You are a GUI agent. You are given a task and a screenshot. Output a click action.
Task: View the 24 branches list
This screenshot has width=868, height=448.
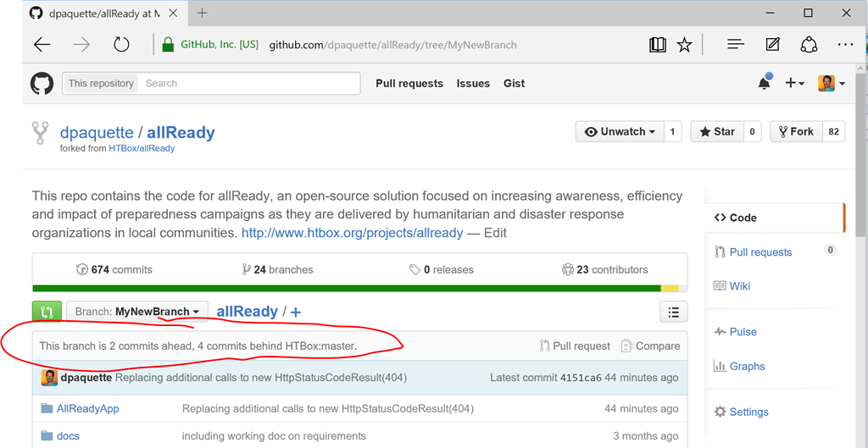[278, 270]
